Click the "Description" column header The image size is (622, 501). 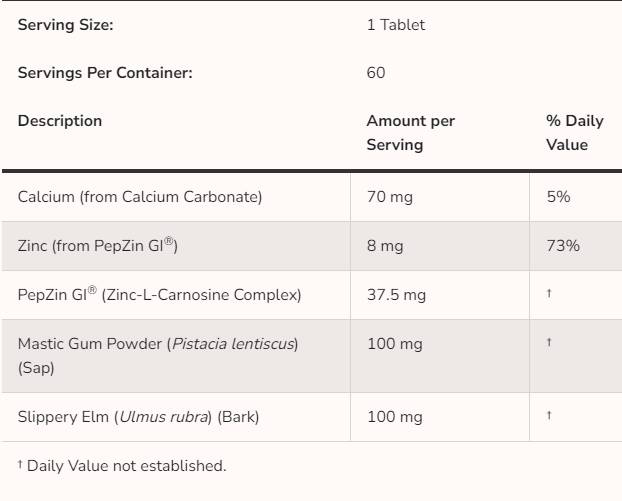tap(60, 121)
